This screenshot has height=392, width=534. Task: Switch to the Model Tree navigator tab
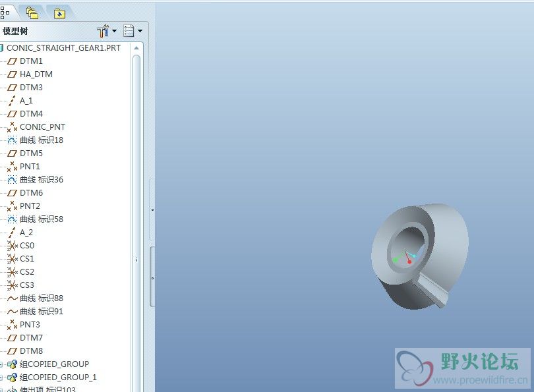[x=5, y=13]
